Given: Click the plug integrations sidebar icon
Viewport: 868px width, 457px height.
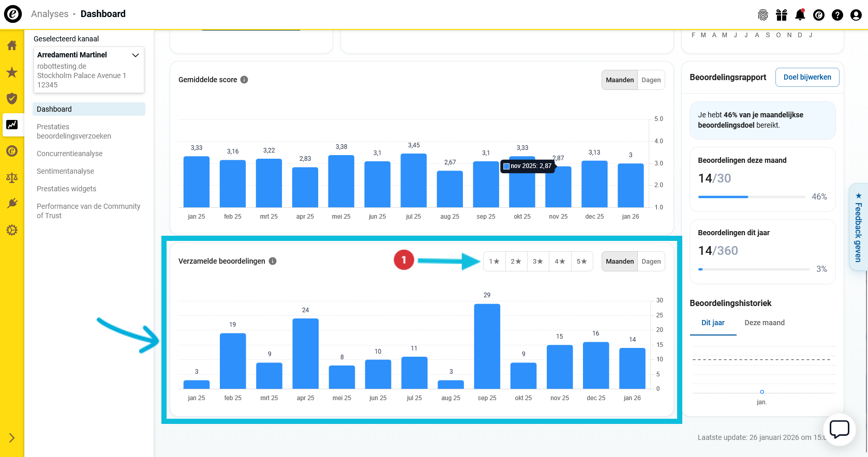Looking at the screenshot, I should click(x=12, y=204).
